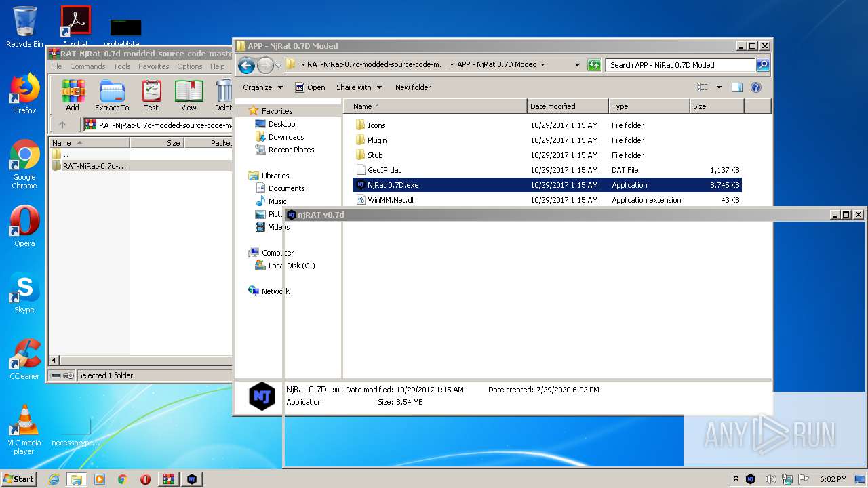Launch CCleaner desktop shortcut
This screenshot has width=868, height=488.
tap(24, 359)
